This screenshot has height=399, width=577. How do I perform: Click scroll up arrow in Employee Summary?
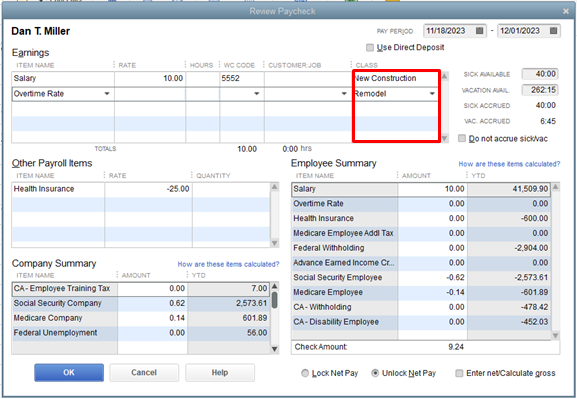[556, 187]
